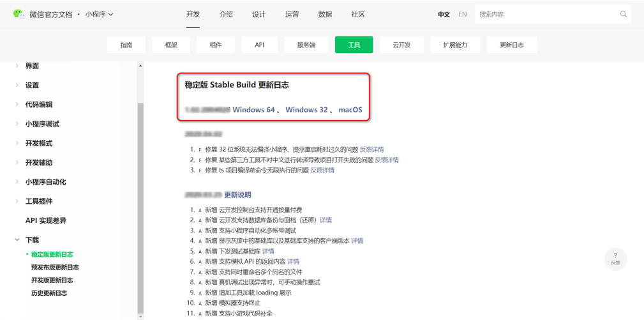Click the 稳定版 Stable Build 更新日志 heading

click(237, 84)
